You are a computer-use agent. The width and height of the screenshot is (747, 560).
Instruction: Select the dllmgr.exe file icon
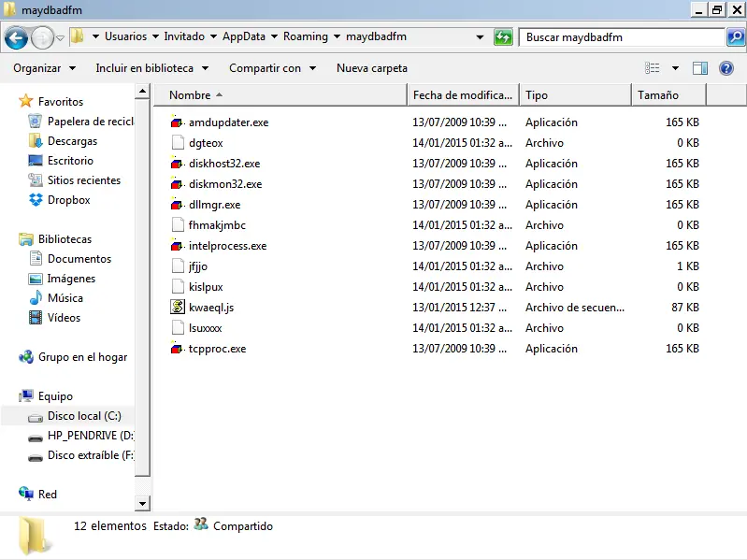(177, 204)
